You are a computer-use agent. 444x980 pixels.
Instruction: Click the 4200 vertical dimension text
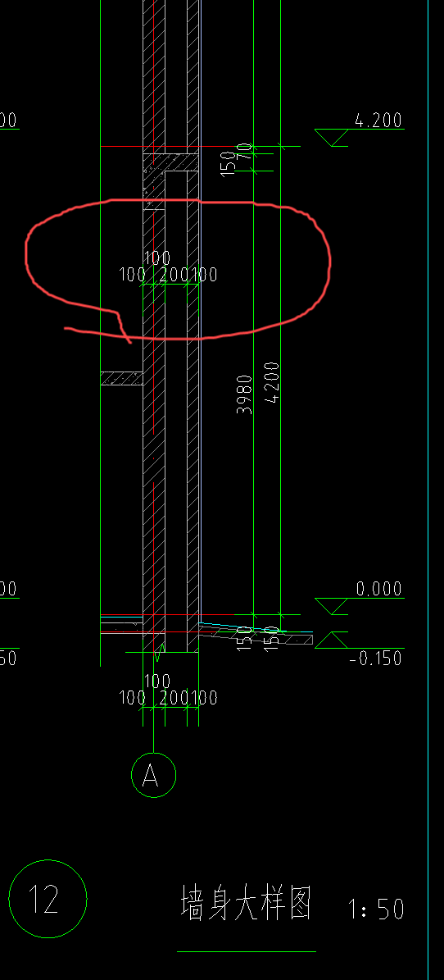coord(272,382)
